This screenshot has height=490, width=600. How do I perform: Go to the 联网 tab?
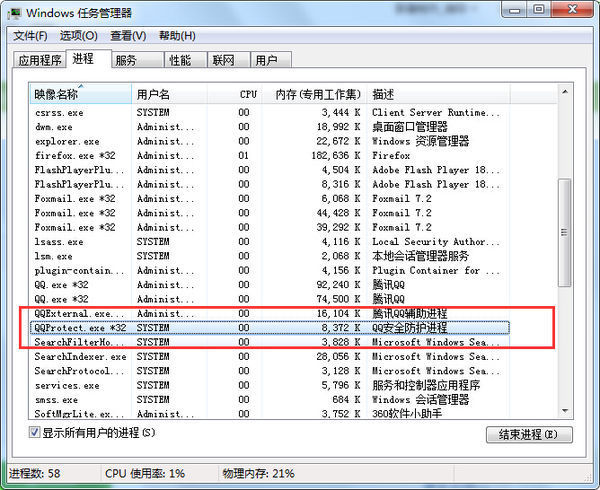tap(228, 60)
